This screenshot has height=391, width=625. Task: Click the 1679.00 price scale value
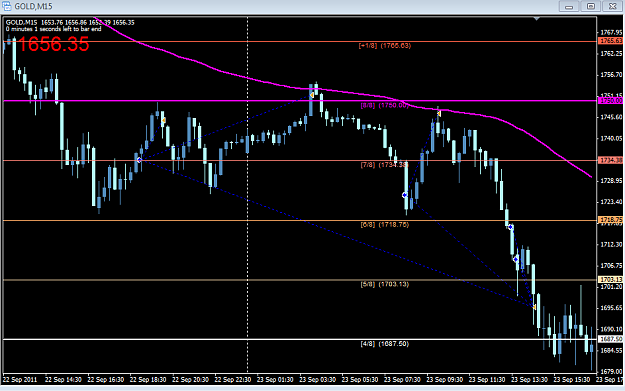pyautogui.click(x=611, y=372)
